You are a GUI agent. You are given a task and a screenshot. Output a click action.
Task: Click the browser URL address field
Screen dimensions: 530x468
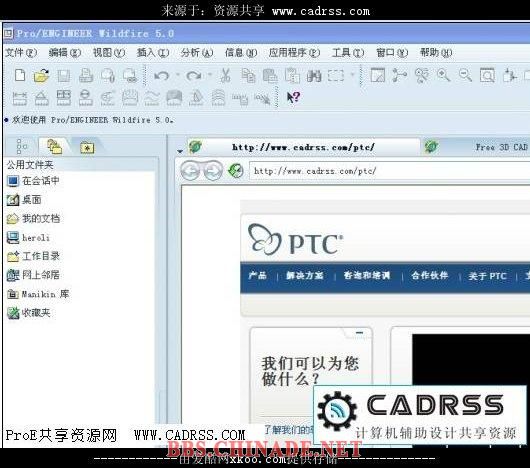(389, 171)
